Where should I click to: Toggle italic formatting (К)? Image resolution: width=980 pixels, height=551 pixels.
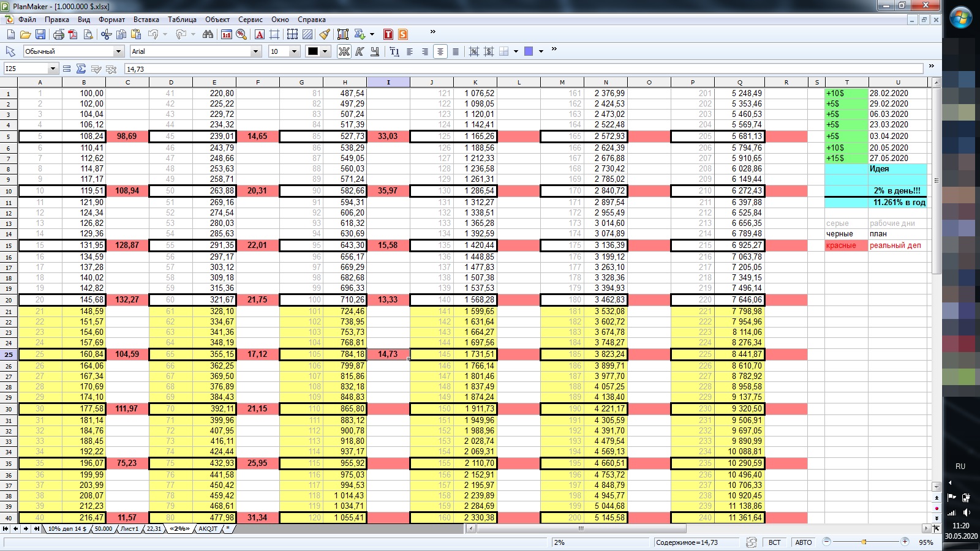[x=360, y=52]
